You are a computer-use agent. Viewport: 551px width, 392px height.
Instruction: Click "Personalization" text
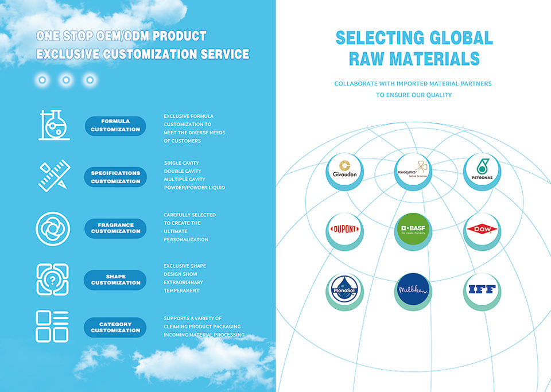[186, 239]
